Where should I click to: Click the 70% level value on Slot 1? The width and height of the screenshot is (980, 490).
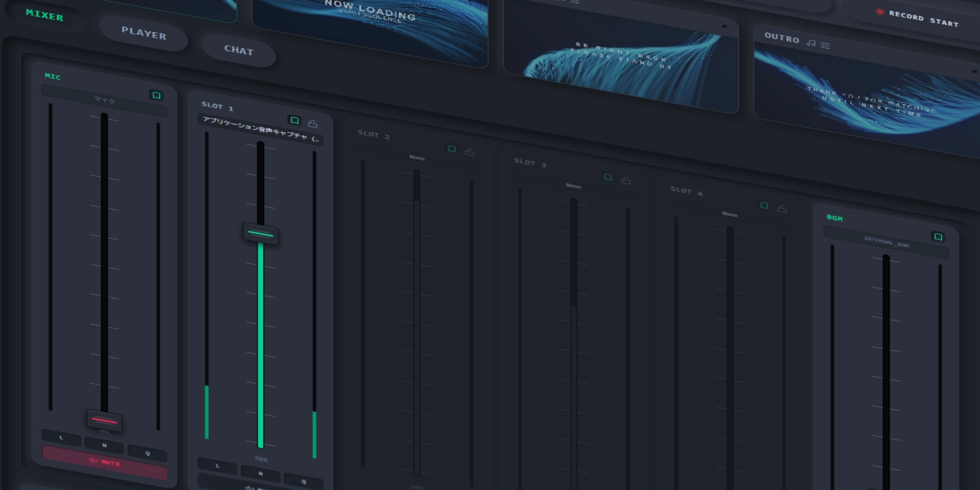[x=261, y=459]
